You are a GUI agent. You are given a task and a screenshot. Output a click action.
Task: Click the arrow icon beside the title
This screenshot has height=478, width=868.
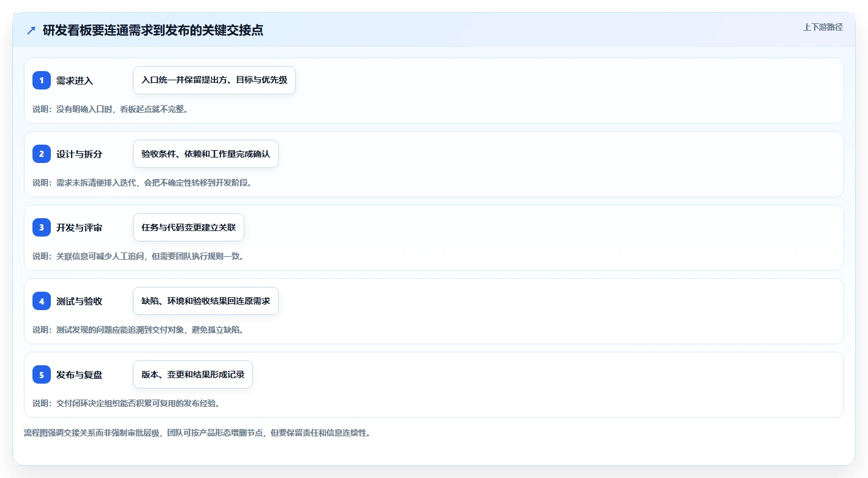coord(31,30)
